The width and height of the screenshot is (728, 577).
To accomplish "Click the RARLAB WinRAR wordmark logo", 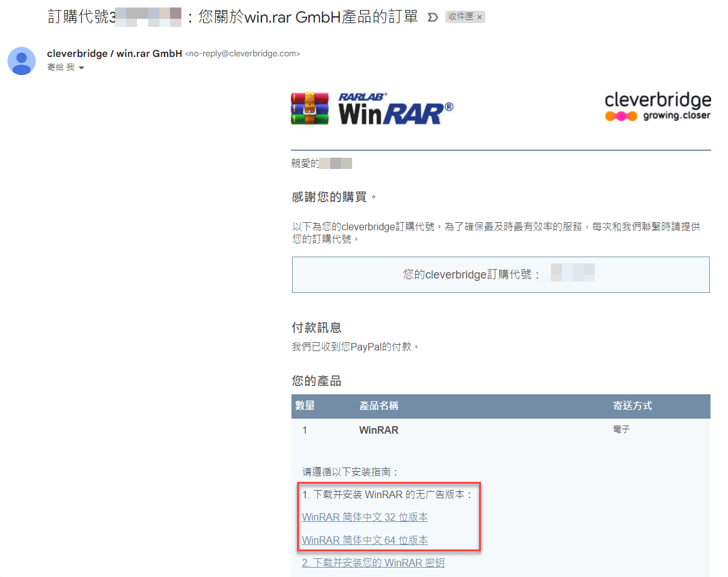I will tap(395, 109).
